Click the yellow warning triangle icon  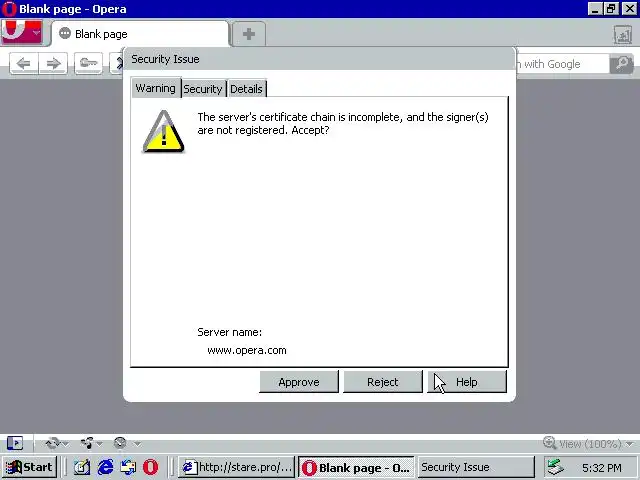pos(164,131)
